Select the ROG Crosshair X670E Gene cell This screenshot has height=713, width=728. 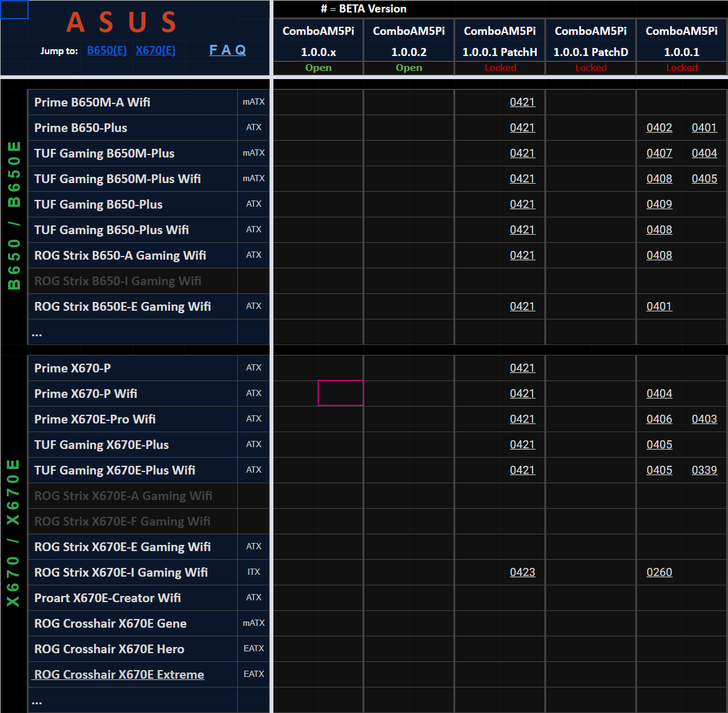click(x=133, y=623)
